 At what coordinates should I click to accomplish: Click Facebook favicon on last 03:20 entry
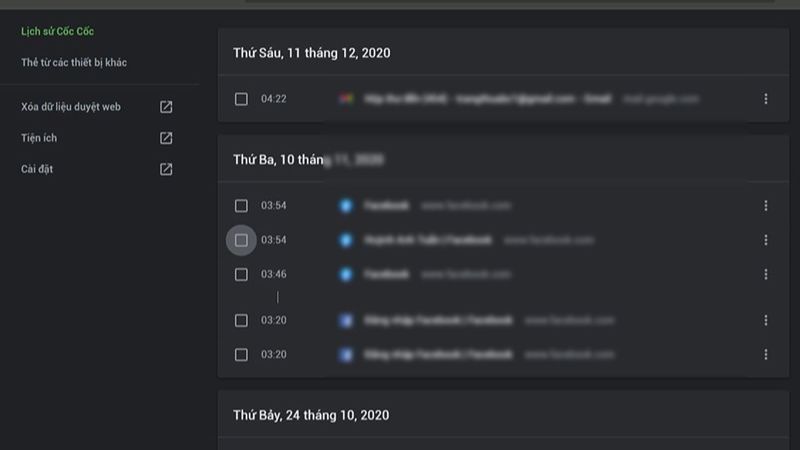[x=346, y=355]
